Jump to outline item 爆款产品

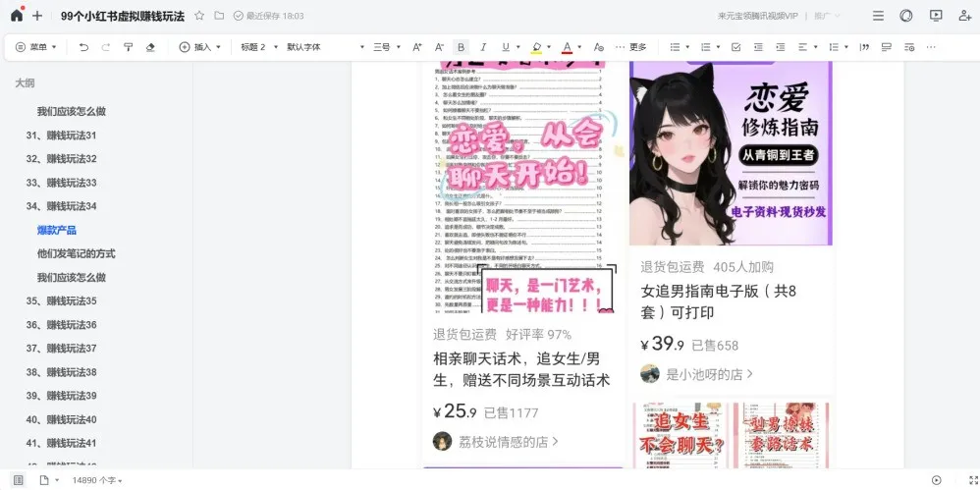pyautogui.click(x=56, y=230)
